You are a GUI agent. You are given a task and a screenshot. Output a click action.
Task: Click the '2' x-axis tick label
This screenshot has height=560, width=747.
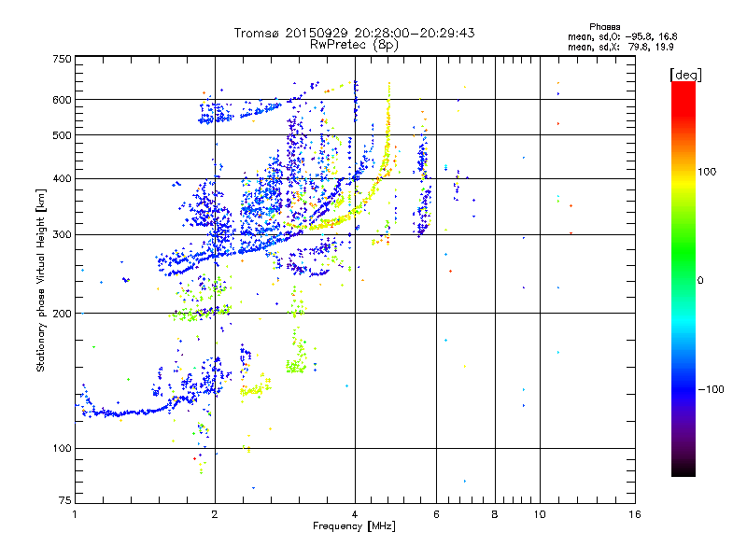pos(215,514)
